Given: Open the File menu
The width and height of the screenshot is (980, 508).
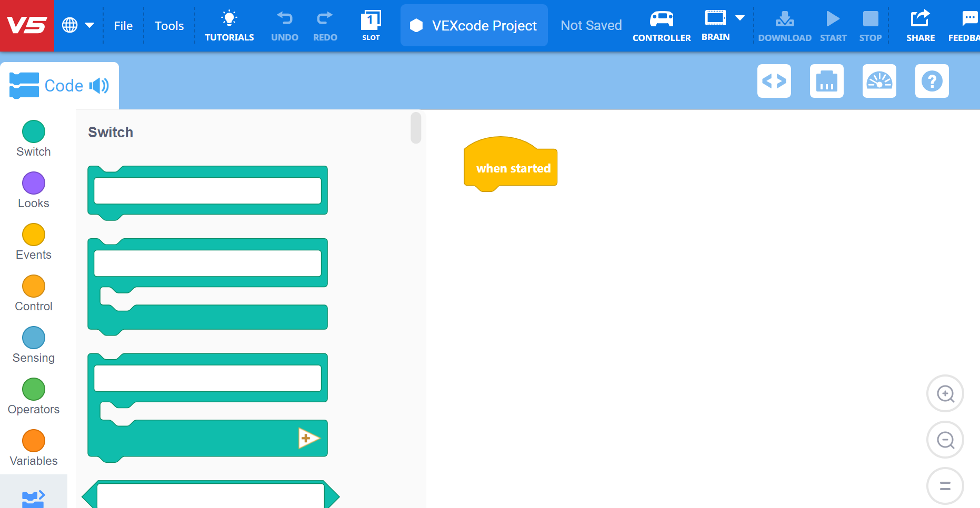Looking at the screenshot, I should 123,25.
